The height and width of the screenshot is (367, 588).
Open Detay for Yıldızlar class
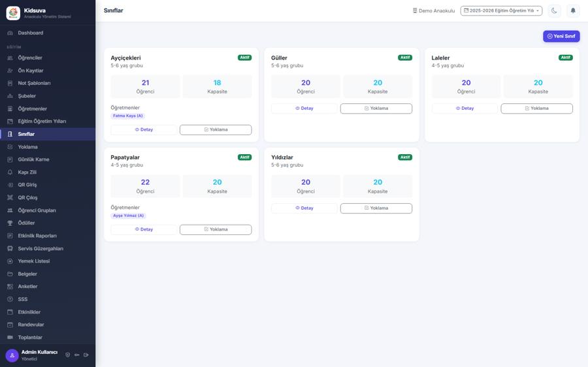304,208
